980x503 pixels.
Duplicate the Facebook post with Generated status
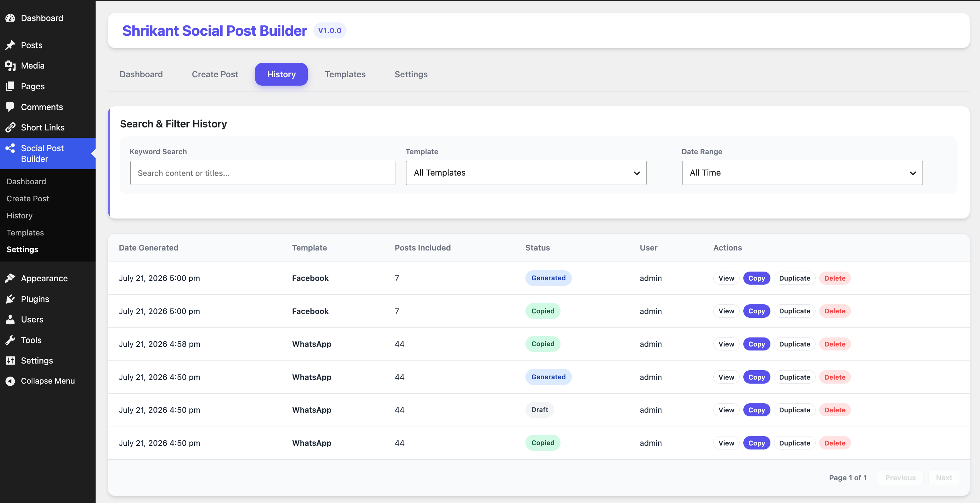794,278
